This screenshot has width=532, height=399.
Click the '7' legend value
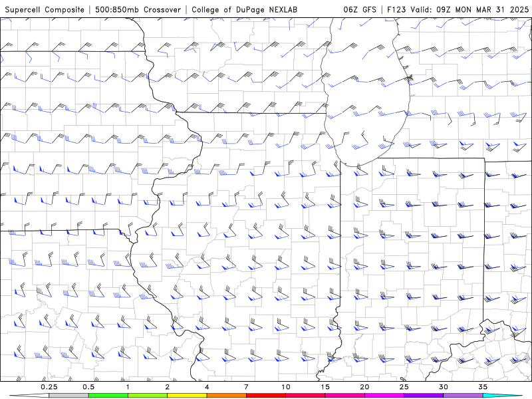tap(246, 387)
